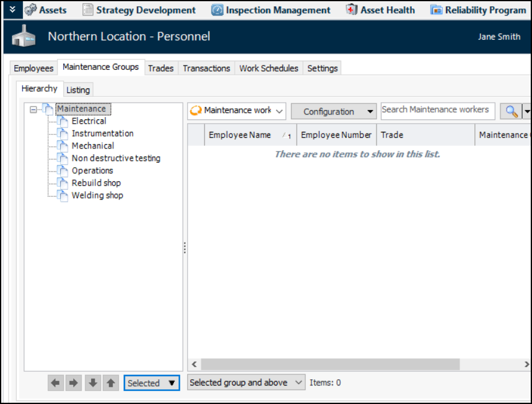Click the Maintenance column header

click(503, 135)
